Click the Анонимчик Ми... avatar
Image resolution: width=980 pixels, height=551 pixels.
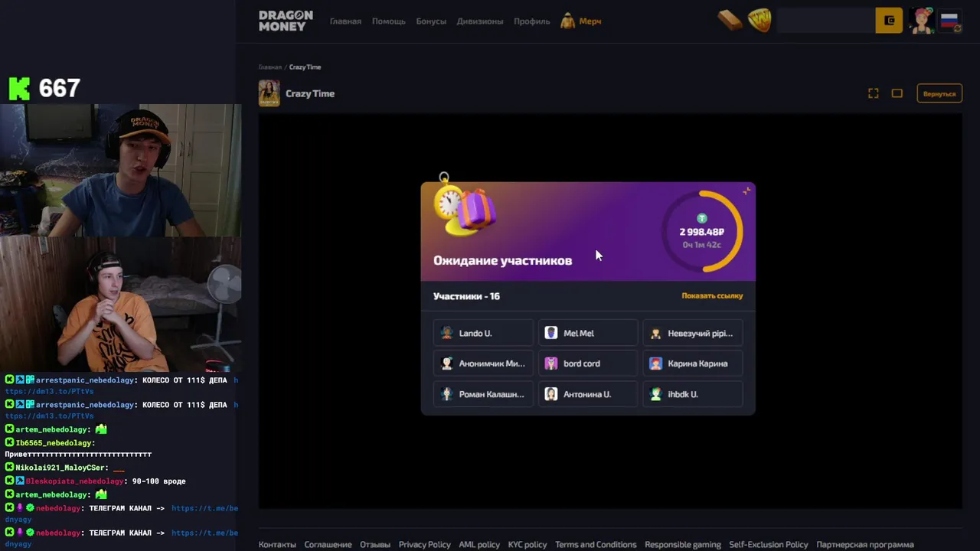point(447,364)
